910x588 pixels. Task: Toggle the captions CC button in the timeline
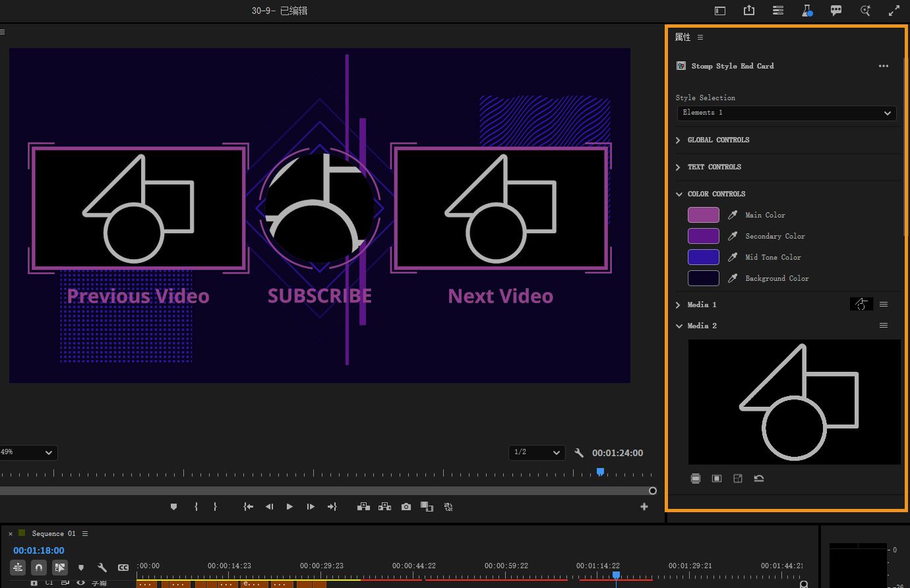[123, 568]
